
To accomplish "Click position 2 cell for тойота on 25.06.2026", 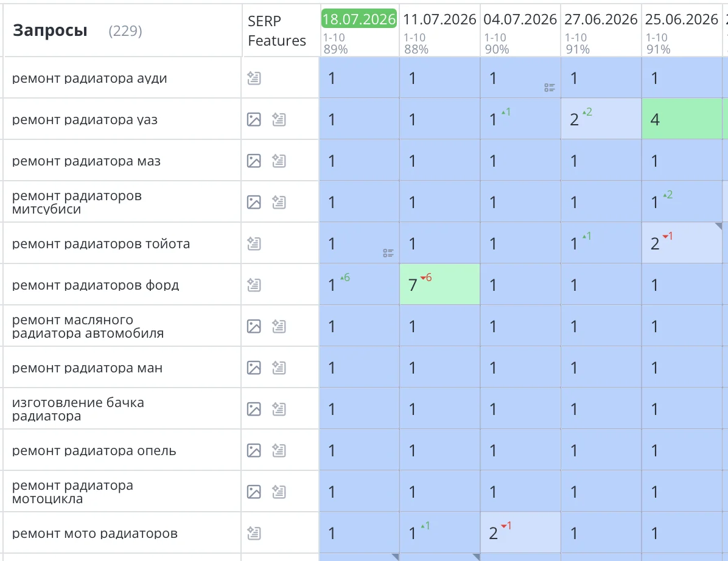I will coord(682,243).
